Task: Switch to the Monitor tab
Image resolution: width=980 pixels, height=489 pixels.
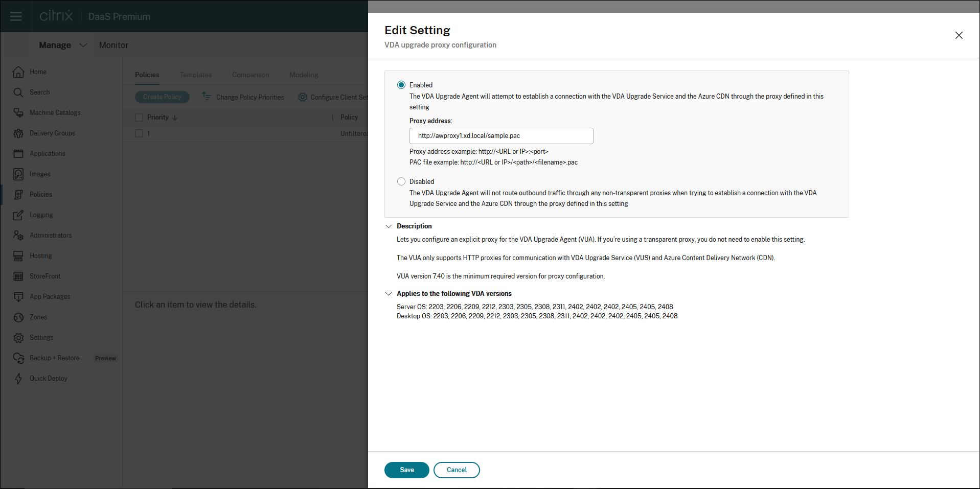Action: [x=113, y=45]
